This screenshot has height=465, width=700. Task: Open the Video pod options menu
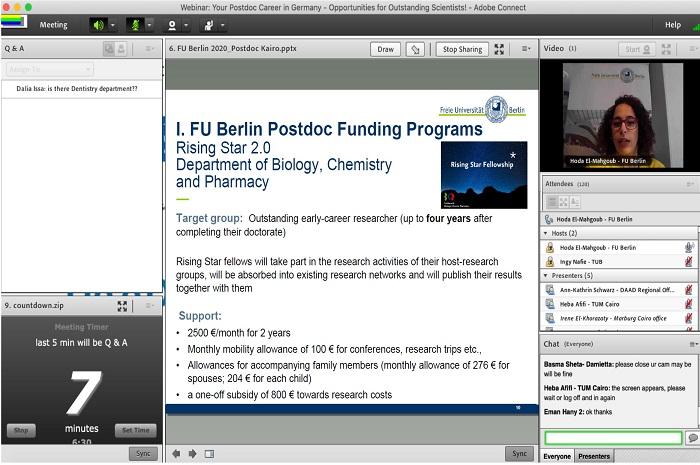(692, 49)
